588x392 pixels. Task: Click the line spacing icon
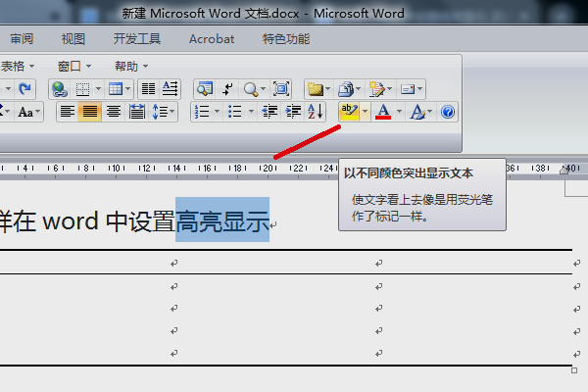(x=161, y=112)
